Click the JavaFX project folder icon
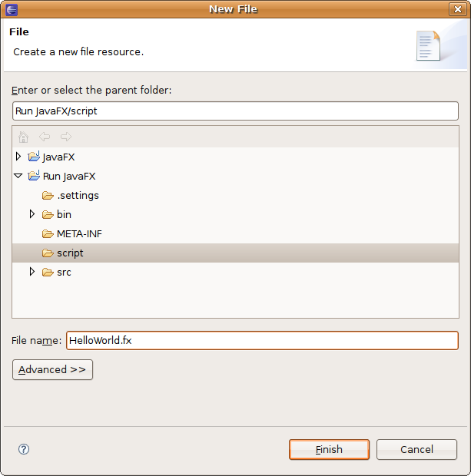 (34, 157)
